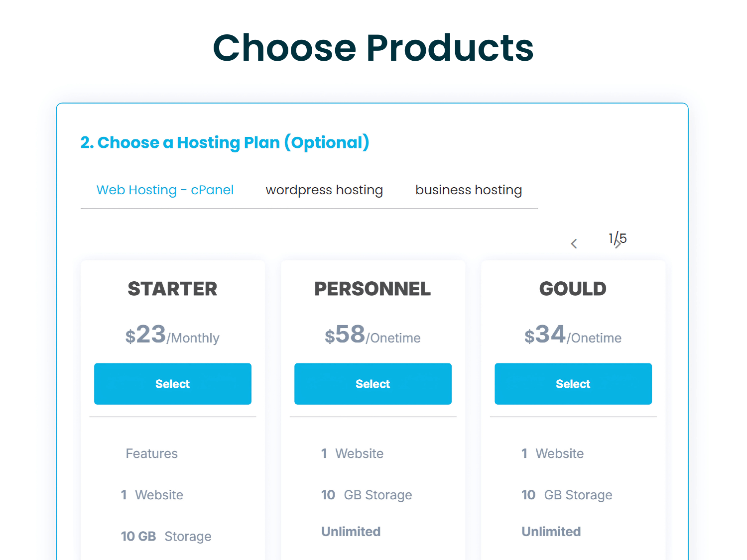The height and width of the screenshot is (560, 747).
Task: Click the $58/Onetime price
Action: click(373, 335)
